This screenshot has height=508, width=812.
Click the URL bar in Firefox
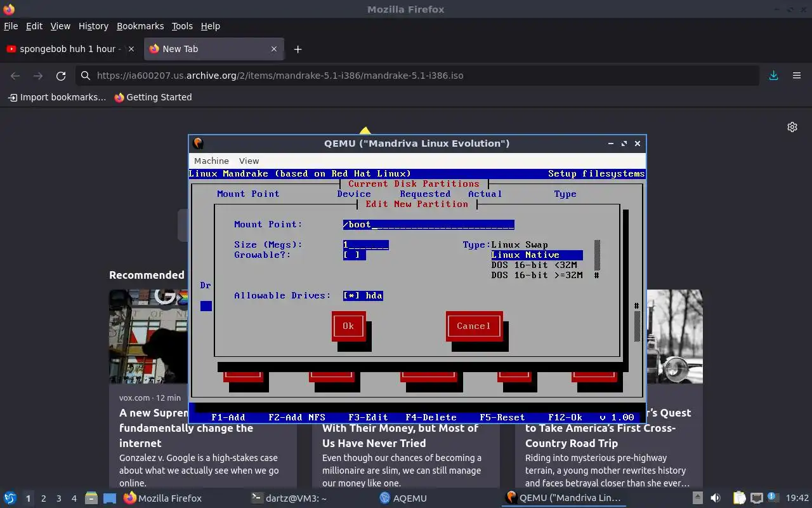click(x=417, y=76)
